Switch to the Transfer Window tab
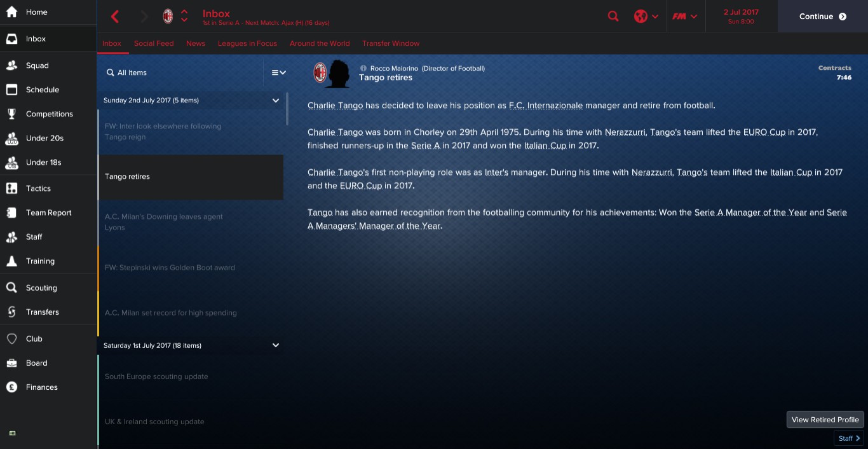Viewport: 868px width, 449px height. click(391, 43)
